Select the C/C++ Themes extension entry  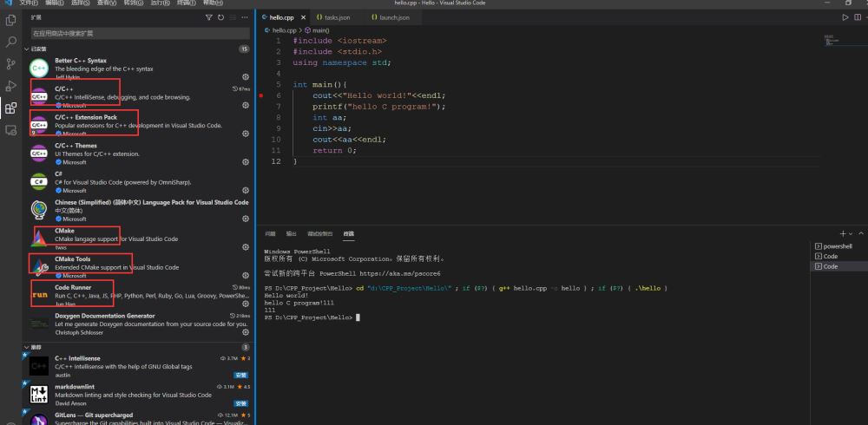pyautogui.click(x=138, y=154)
